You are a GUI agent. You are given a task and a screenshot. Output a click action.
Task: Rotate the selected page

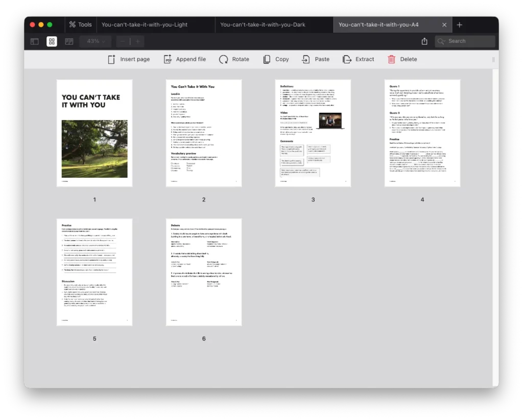[234, 59]
